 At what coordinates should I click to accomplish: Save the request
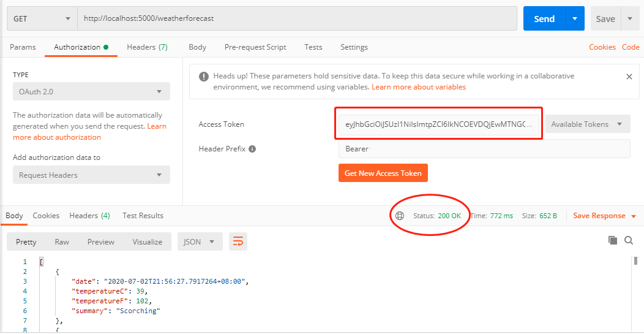605,19
